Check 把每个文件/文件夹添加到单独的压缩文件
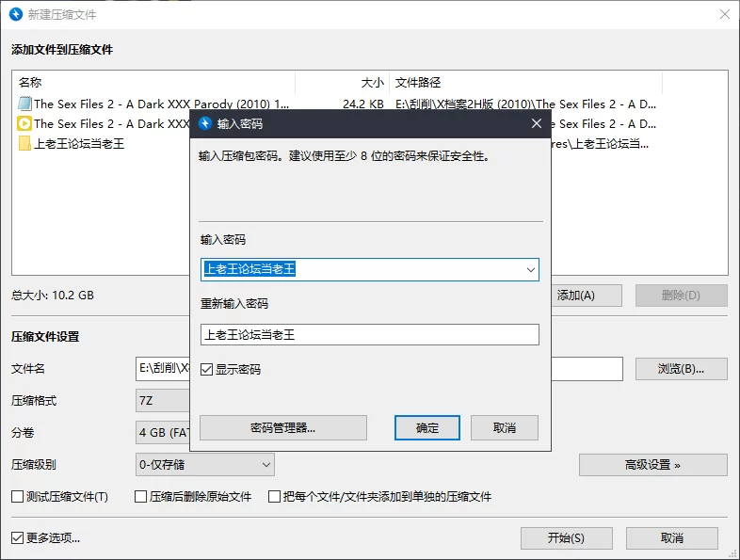Viewport: 740px width, 560px height. click(x=274, y=496)
